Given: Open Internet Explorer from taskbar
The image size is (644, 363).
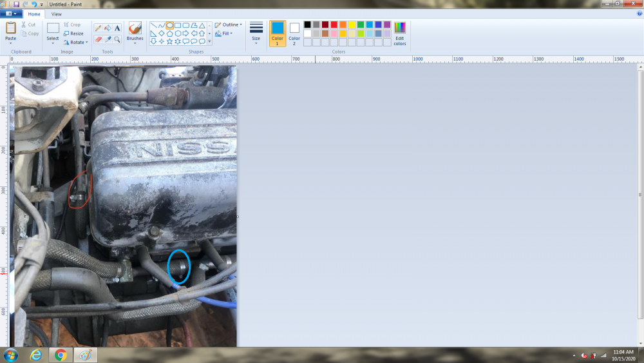Looking at the screenshot, I should pyautogui.click(x=35, y=355).
